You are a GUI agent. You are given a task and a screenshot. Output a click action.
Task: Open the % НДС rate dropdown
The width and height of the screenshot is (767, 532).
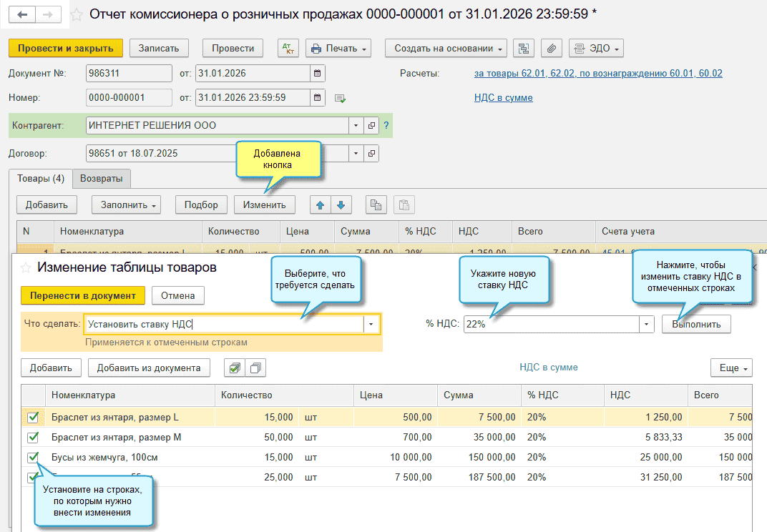click(647, 324)
